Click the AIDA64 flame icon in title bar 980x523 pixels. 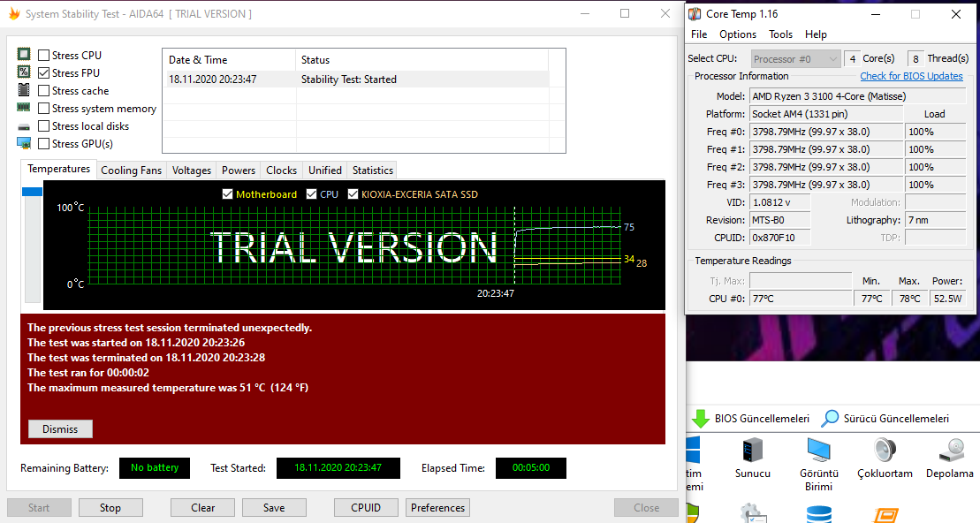click(x=14, y=14)
